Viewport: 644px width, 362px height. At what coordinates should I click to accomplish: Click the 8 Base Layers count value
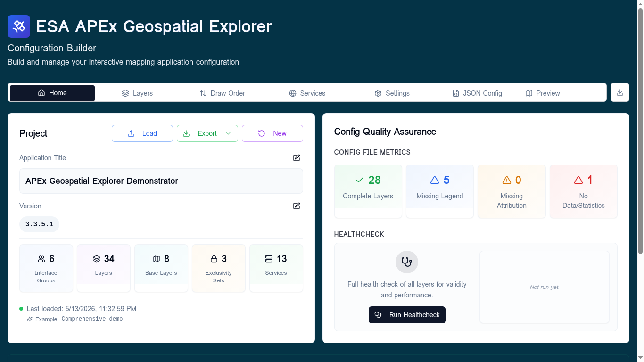166,259
